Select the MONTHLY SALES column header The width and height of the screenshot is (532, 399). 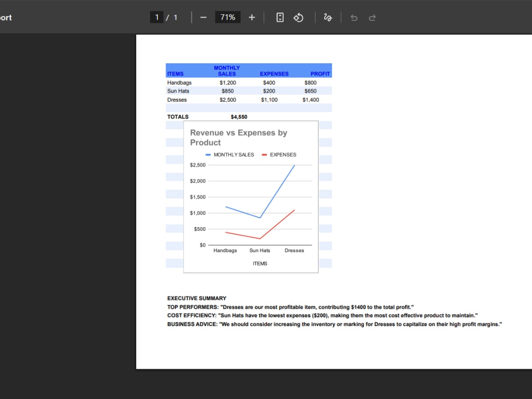point(227,71)
